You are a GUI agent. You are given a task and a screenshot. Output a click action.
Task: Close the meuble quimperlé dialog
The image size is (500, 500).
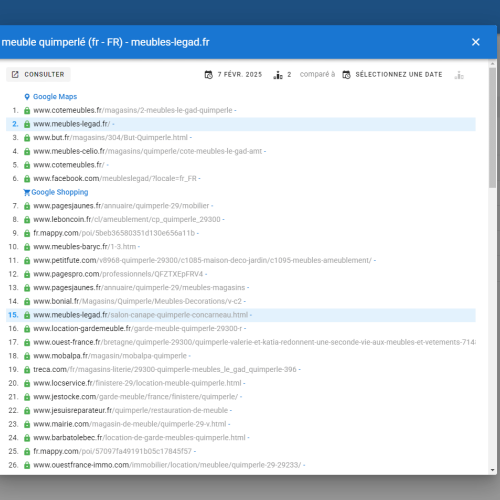pos(476,42)
